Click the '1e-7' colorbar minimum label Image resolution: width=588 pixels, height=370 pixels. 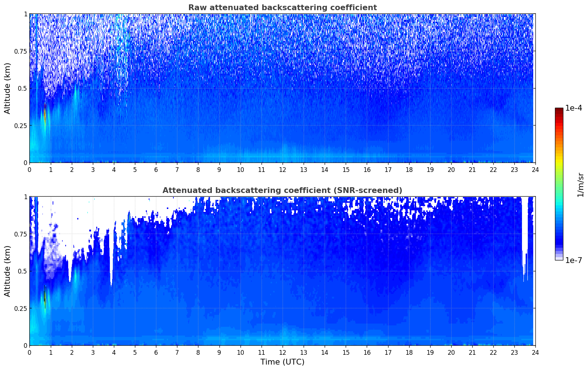(x=573, y=260)
